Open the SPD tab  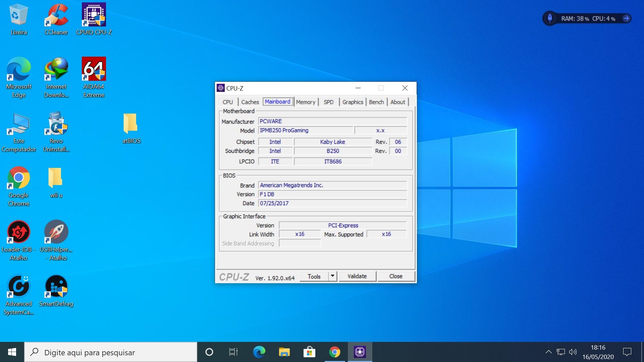click(x=329, y=102)
